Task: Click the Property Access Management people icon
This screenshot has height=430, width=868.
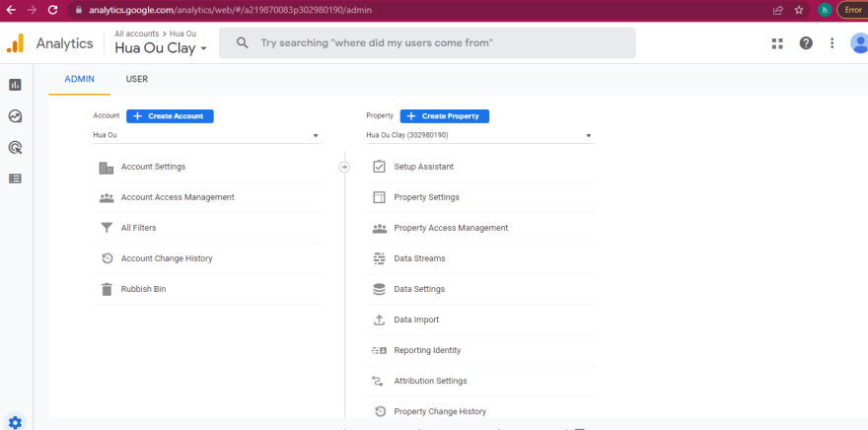Action: (x=379, y=228)
